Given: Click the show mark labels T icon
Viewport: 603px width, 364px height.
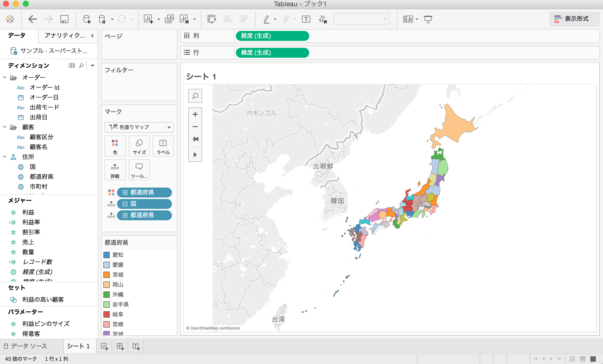Looking at the screenshot, I should tap(306, 19).
